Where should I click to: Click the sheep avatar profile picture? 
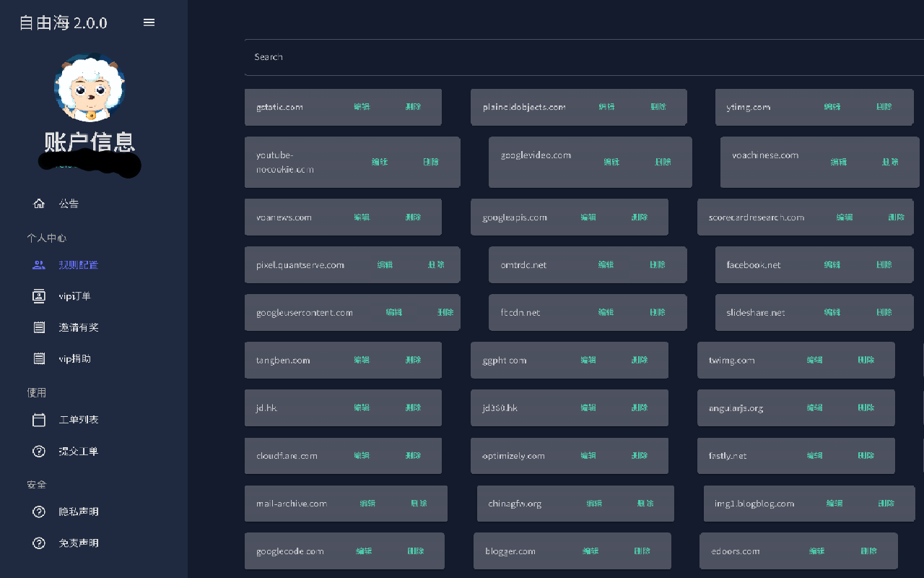(90, 89)
